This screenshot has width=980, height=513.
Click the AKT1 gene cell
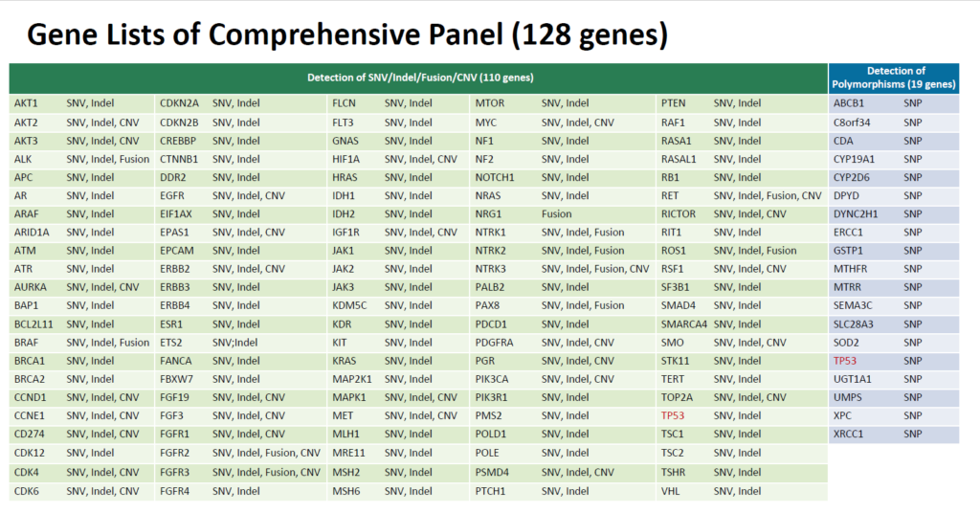click(26, 103)
